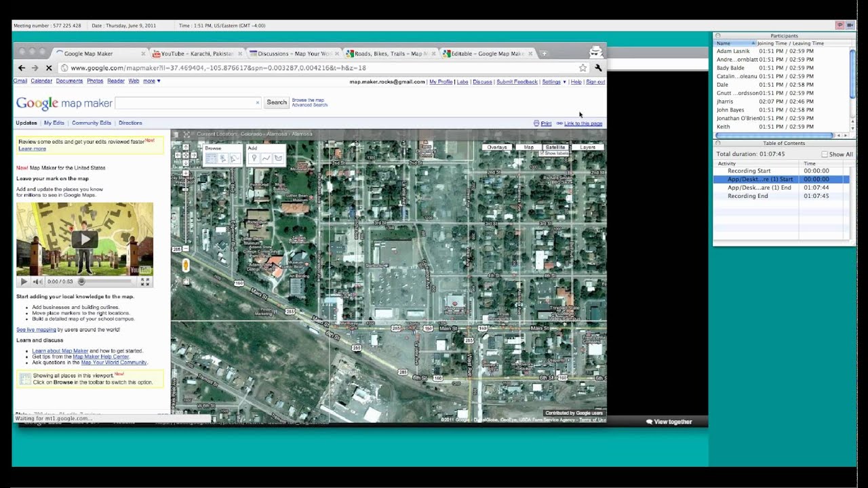Open the Directions tab

pyautogui.click(x=130, y=123)
